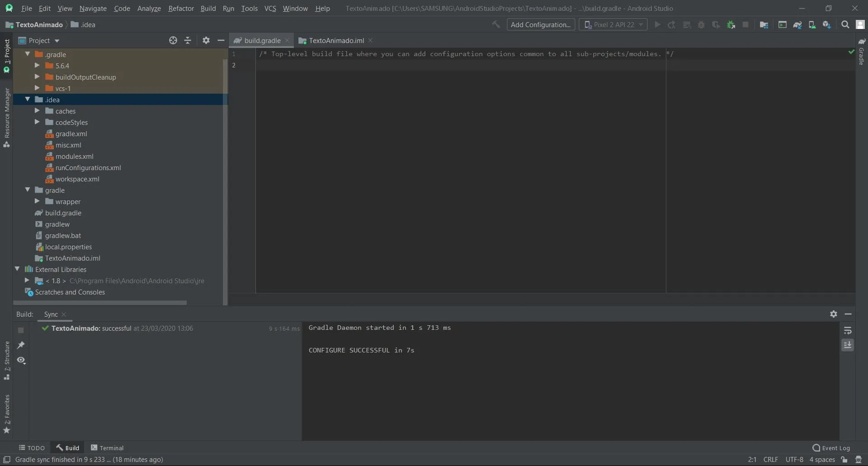The width and height of the screenshot is (868, 466).
Task: Click the Make Project hammer icon
Action: pos(496,24)
